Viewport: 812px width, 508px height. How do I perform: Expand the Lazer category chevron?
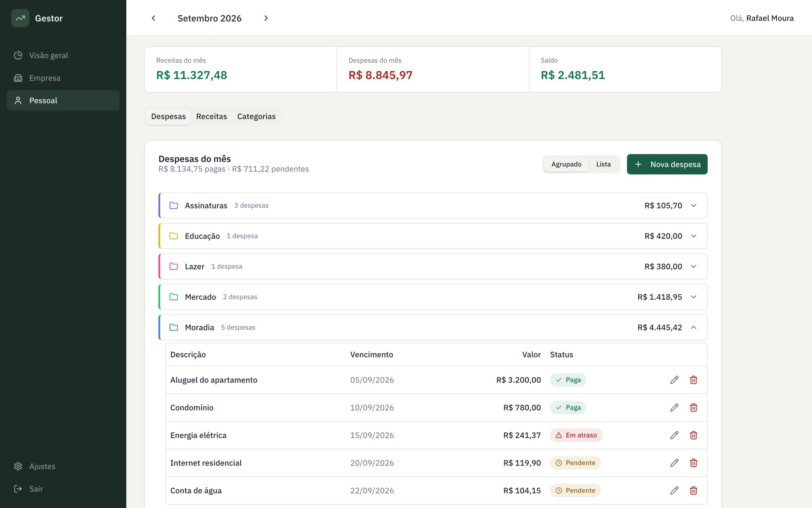[x=693, y=267]
